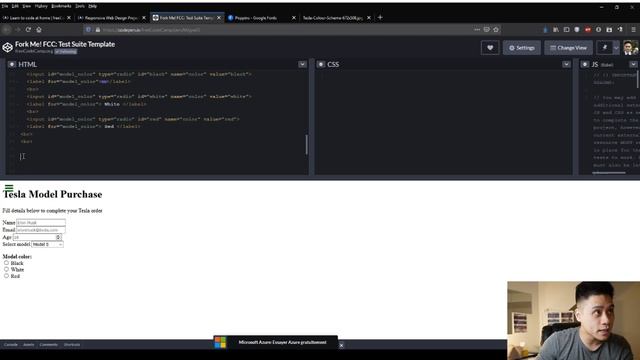Click the browser home icon

click(x=39, y=29)
